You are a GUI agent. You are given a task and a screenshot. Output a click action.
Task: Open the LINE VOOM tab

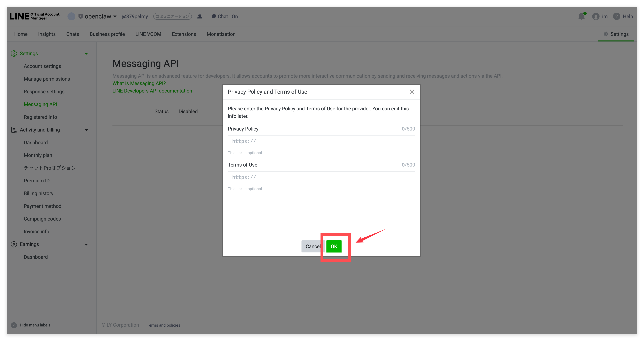(148, 34)
